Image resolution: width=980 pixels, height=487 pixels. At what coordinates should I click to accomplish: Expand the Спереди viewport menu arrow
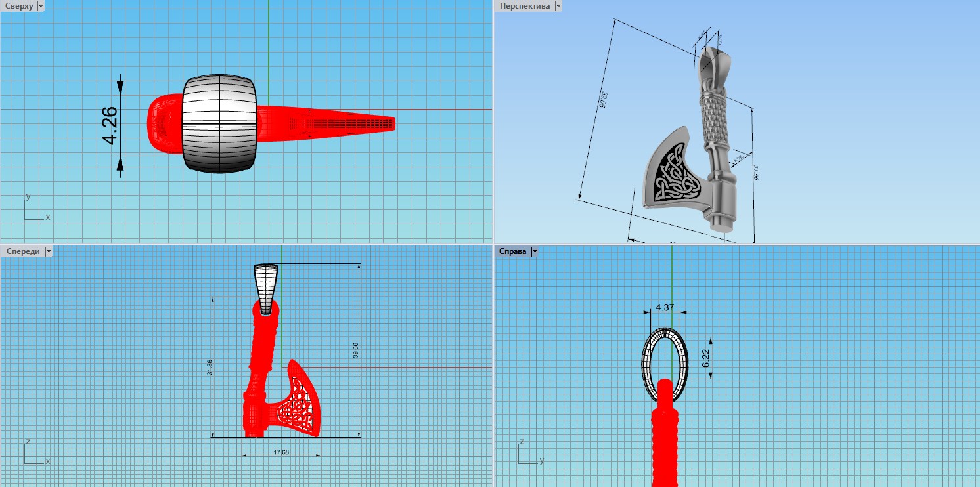(x=47, y=251)
